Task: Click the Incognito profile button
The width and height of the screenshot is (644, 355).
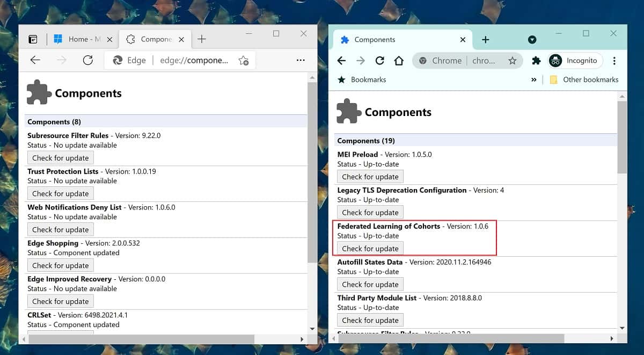Action: [x=575, y=61]
